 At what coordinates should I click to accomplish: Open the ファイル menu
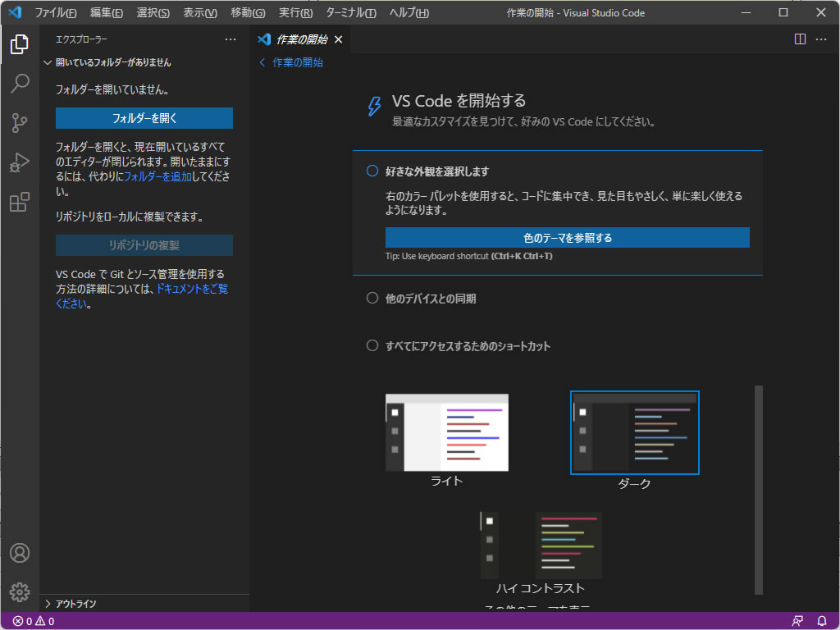55,12
